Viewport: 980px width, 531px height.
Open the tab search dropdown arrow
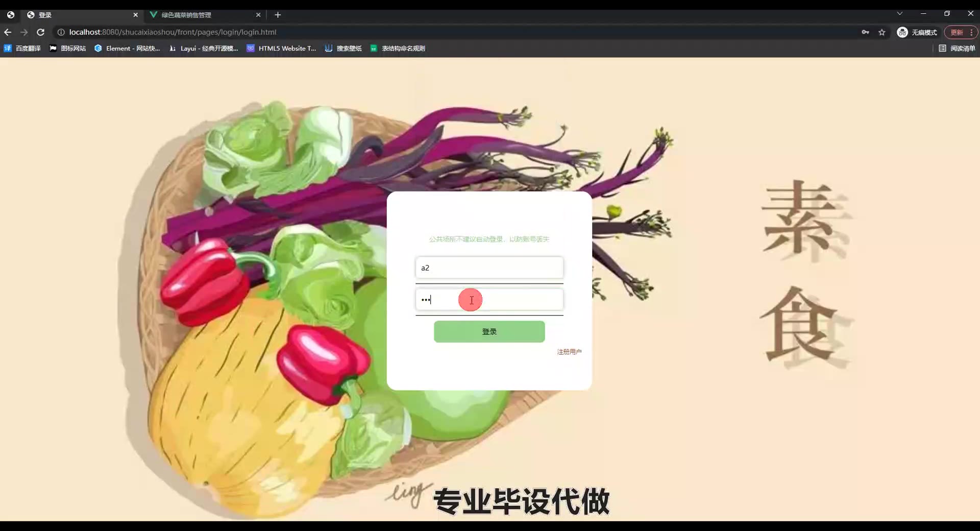pyautogui.click(x=900, y=14)
